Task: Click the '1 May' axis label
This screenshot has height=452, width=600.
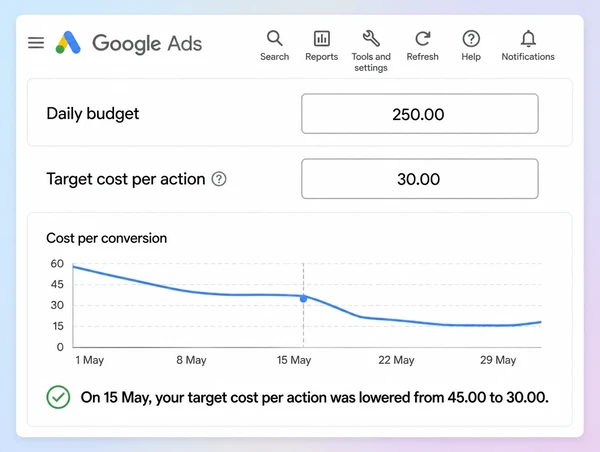Action: [90, 360]
